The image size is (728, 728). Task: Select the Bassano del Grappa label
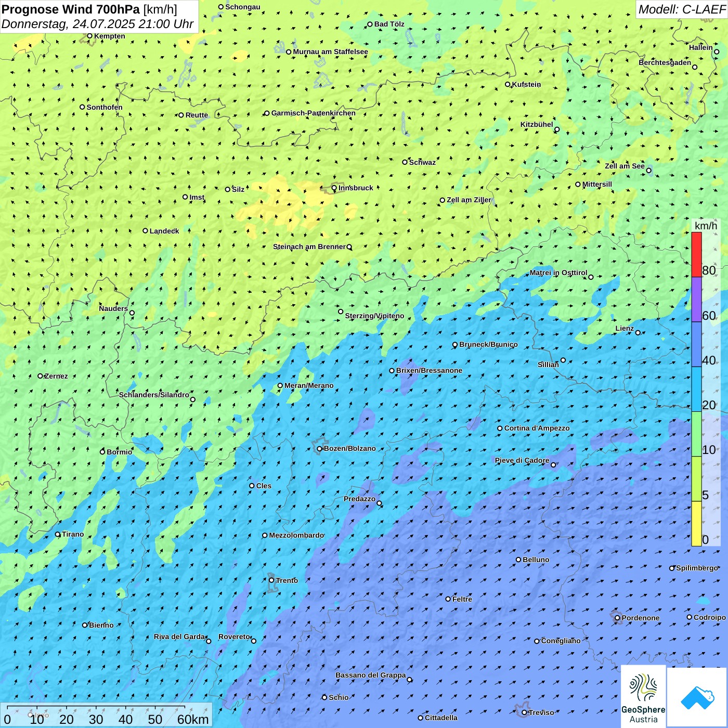coord(370,675)
